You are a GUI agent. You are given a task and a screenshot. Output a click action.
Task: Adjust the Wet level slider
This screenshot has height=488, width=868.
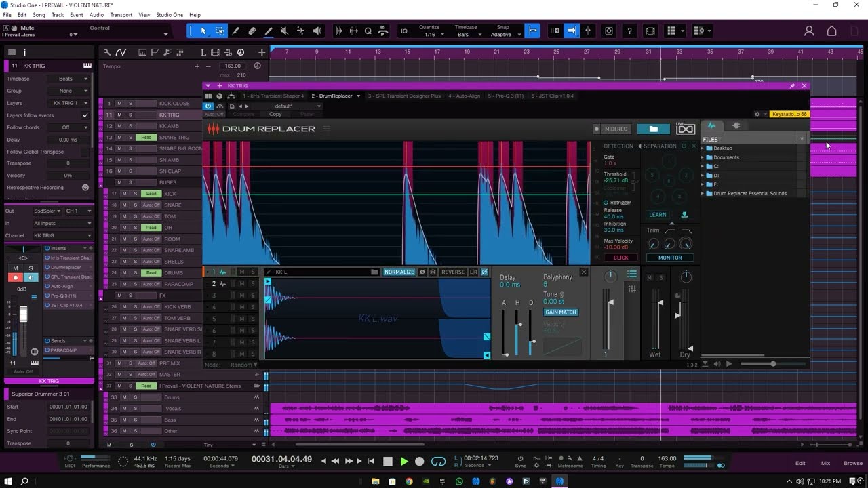[x=660, y=304]
